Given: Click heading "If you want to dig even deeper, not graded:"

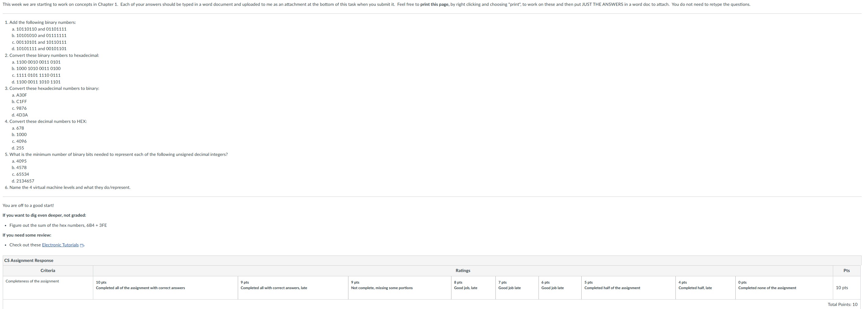Looking at the screenshot, I should pos(44,215).
